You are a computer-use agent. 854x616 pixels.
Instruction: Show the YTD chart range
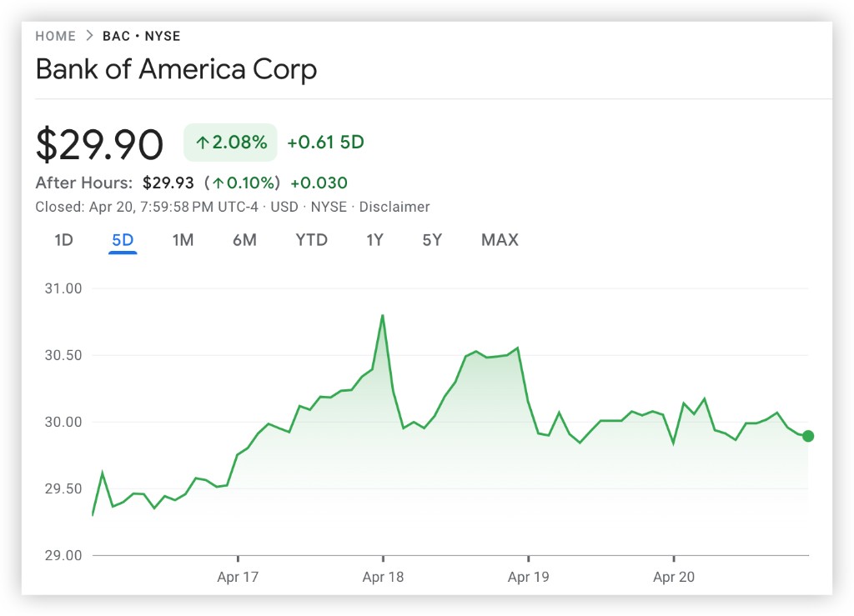click(311, 240)
